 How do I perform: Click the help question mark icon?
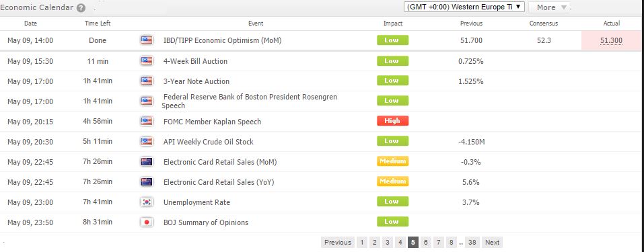81,7
